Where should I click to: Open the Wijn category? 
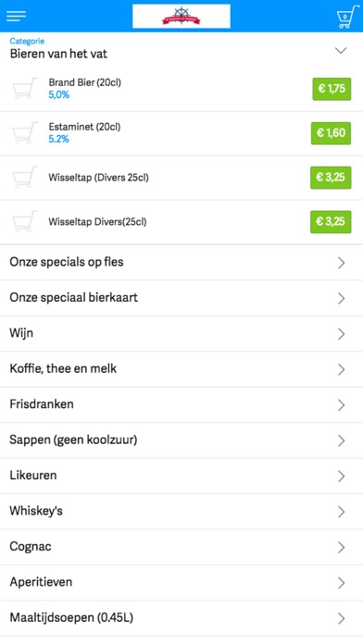[x=181, y=333]
